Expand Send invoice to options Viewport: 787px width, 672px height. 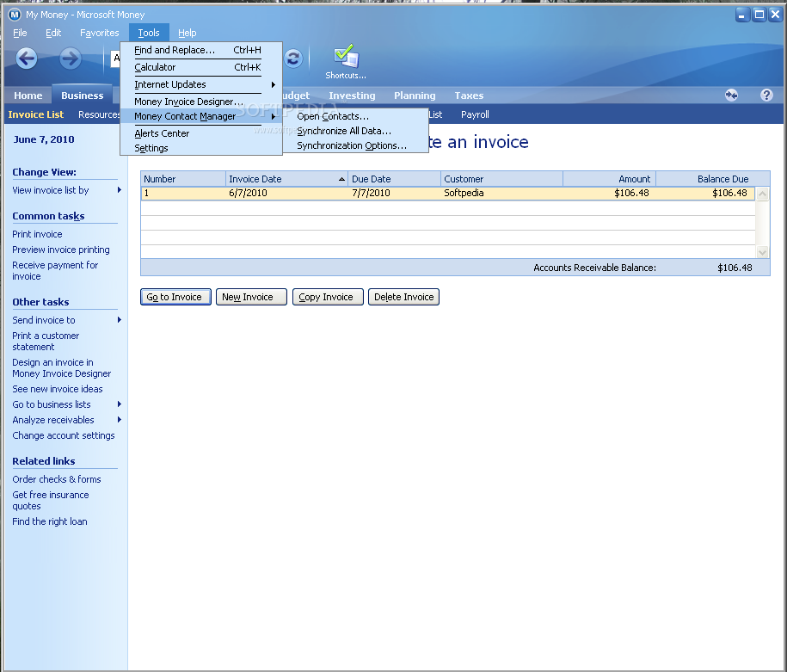click(119, 320)
